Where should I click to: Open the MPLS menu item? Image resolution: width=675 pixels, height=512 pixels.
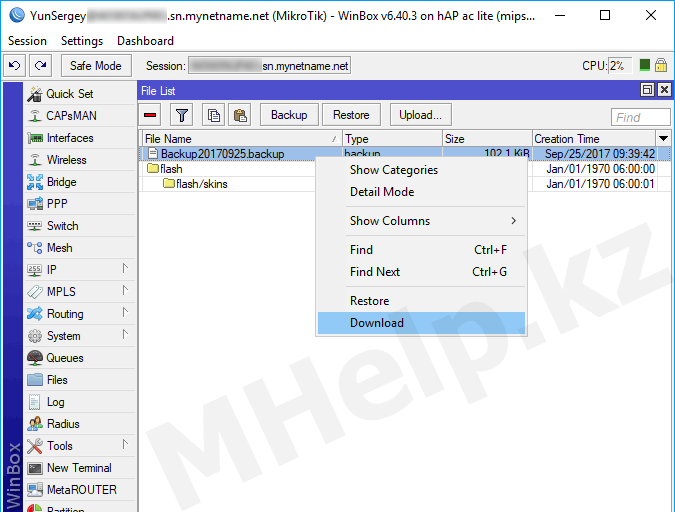(x=80, y=292)
